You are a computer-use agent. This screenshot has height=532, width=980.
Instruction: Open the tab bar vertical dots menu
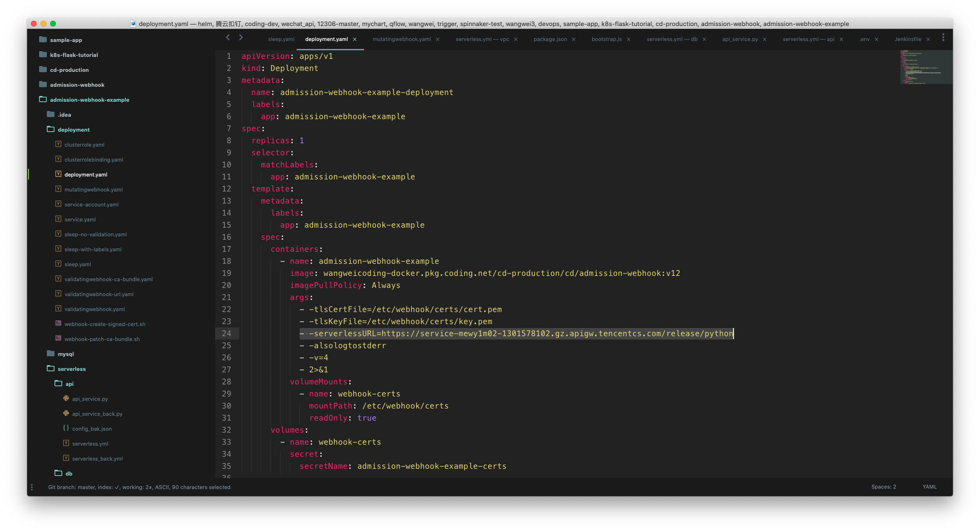tap(943, 38)
